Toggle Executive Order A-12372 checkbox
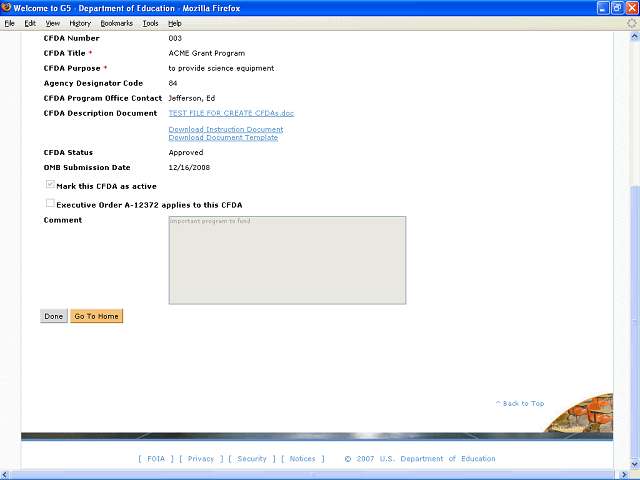Viewport: 640px width, 480px height. click(x=50, y=203)
